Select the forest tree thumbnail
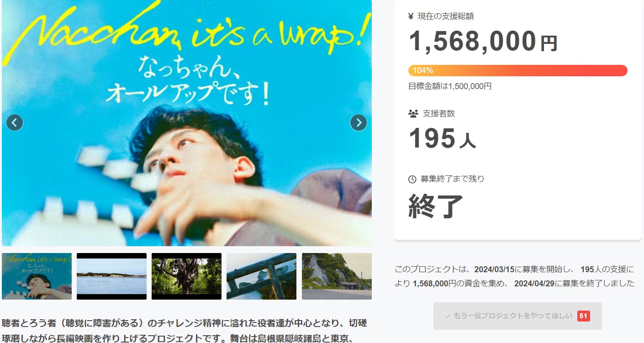The height and width of the screenshot is (343, 644). tap(186, 276)
